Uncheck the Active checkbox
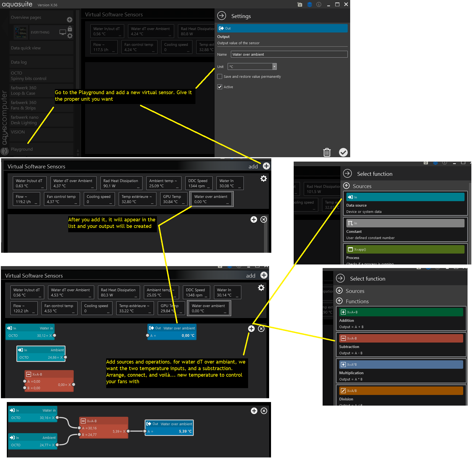 [220, 87]
